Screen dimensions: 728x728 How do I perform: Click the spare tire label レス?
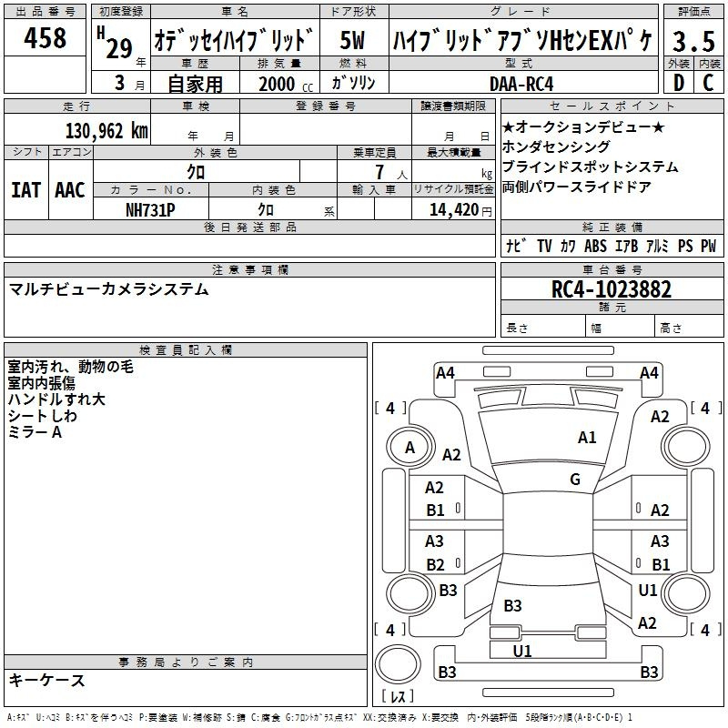pos(398,696)
